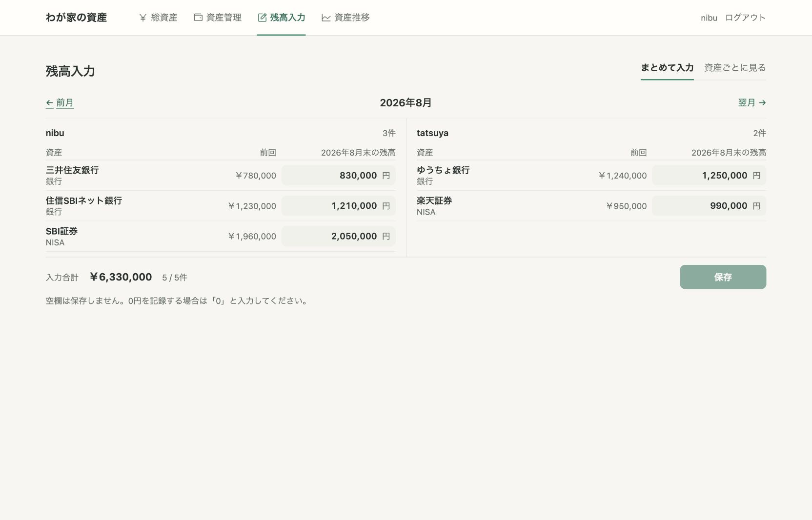Click the total ￥6,330,000

coord(121,277)
